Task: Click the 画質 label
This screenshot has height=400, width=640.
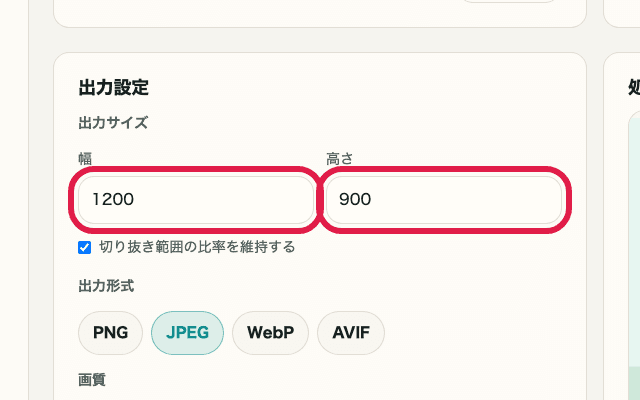Action: click(92, 379)
